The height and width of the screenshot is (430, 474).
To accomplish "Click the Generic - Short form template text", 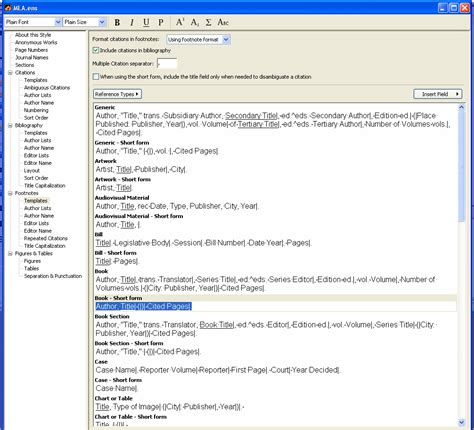I will [157, 151].
